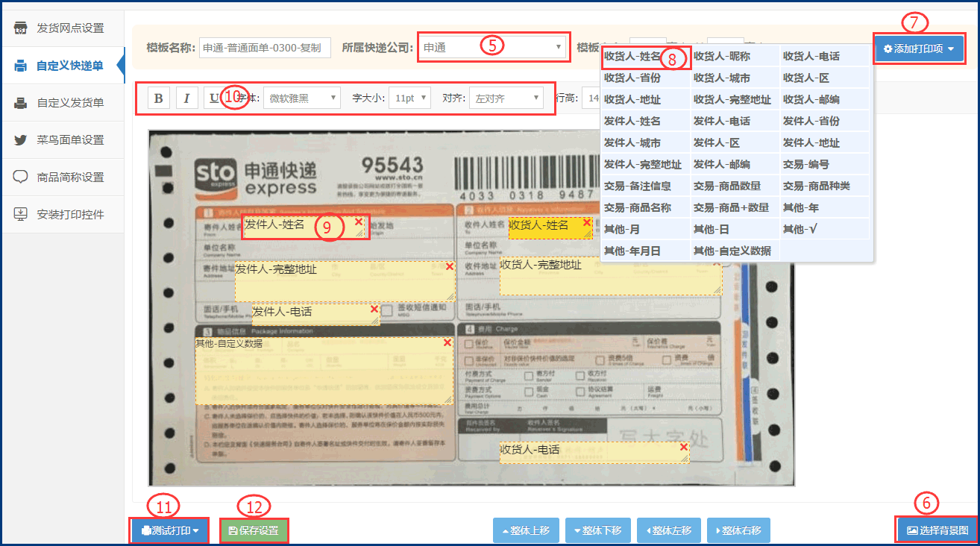Click the speech bubble icon beside 商品简称设置

tap(21, 178)
